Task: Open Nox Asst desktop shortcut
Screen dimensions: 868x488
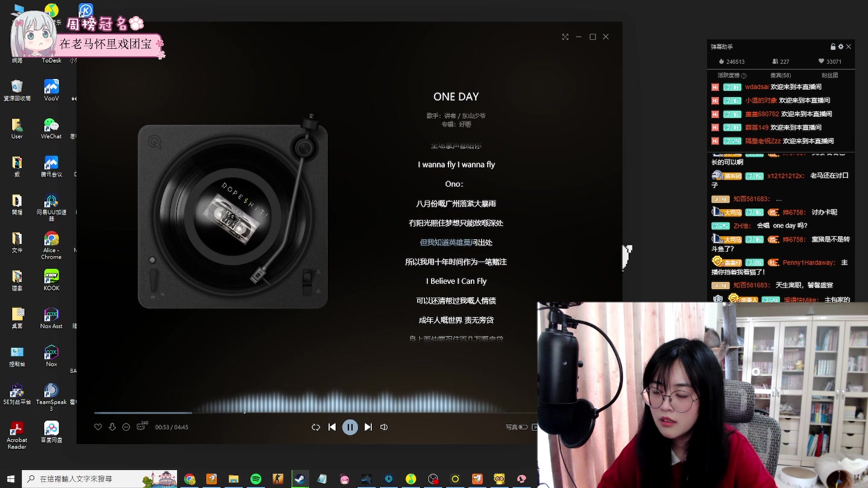Action: [51, 318]
